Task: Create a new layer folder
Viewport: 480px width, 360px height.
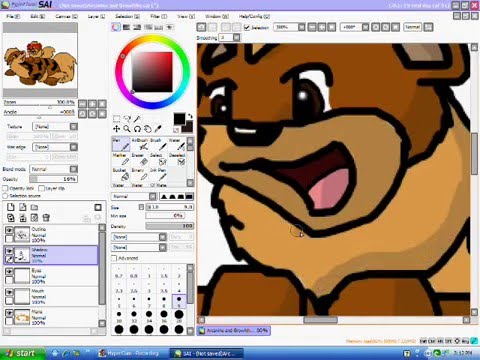Action: (34, 207)
